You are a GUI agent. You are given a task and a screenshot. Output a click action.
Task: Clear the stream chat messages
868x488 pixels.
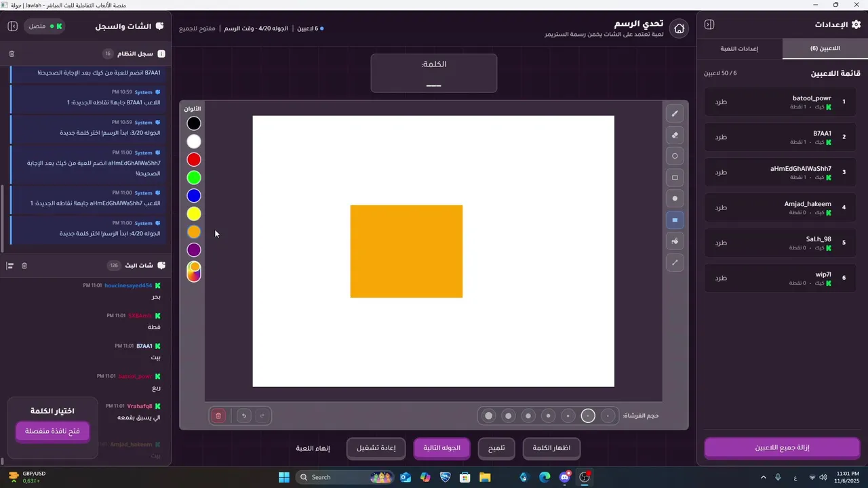point(24,266)
